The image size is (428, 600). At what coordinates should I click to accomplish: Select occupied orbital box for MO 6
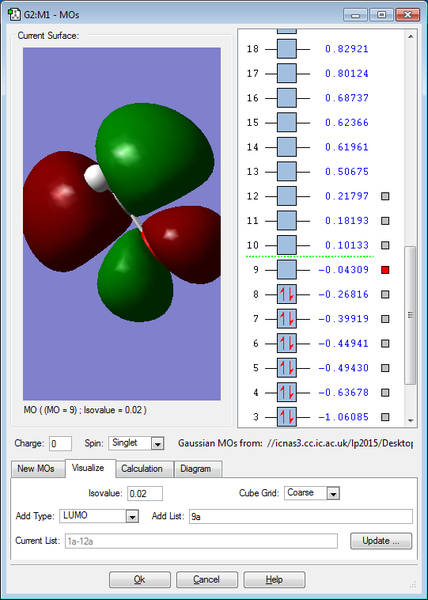286,343
